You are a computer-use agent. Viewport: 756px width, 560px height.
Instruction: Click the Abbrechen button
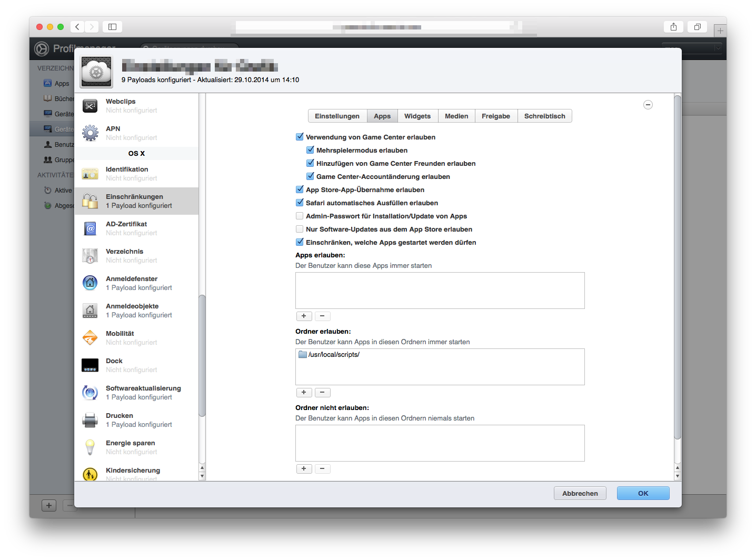click(x=580, y=493)
